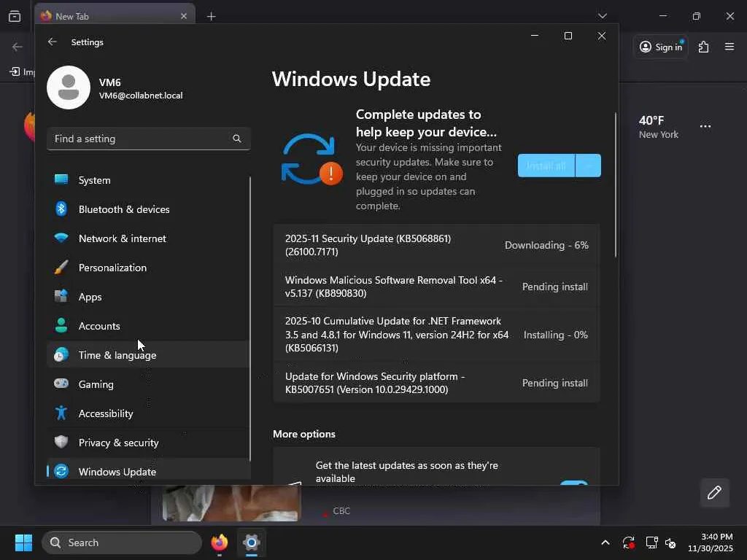Click Firefox list all tabs chevron

pos(603,16)
